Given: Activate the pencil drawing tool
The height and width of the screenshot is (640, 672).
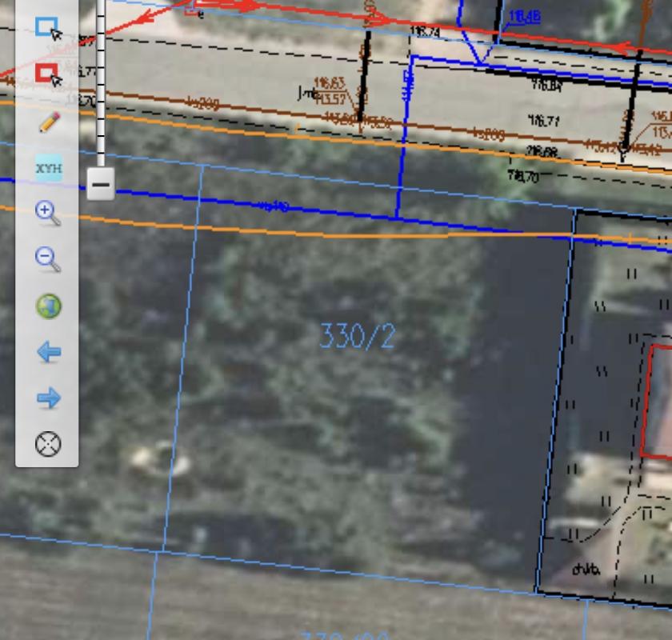Looking at the screenshot, I should [48, 122].
